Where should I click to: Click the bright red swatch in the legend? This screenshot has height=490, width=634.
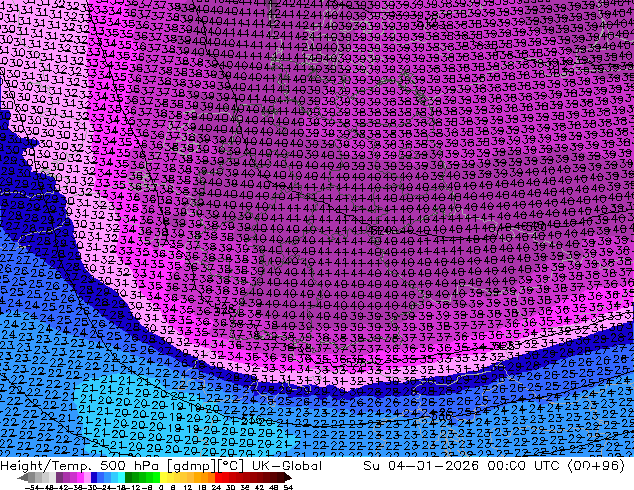click(x=218, y=477)
